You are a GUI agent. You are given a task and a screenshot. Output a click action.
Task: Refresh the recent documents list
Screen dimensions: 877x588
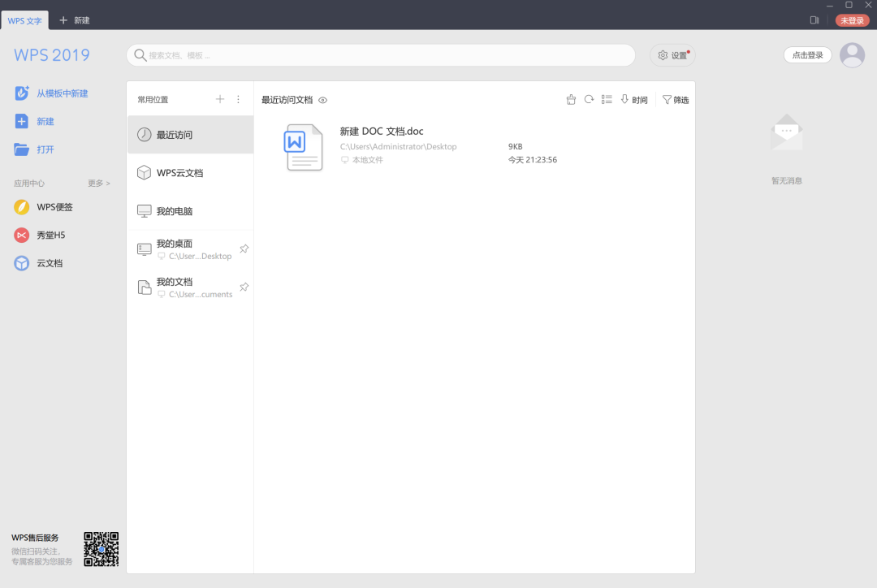pyautogui.click(x=589, y=100)
